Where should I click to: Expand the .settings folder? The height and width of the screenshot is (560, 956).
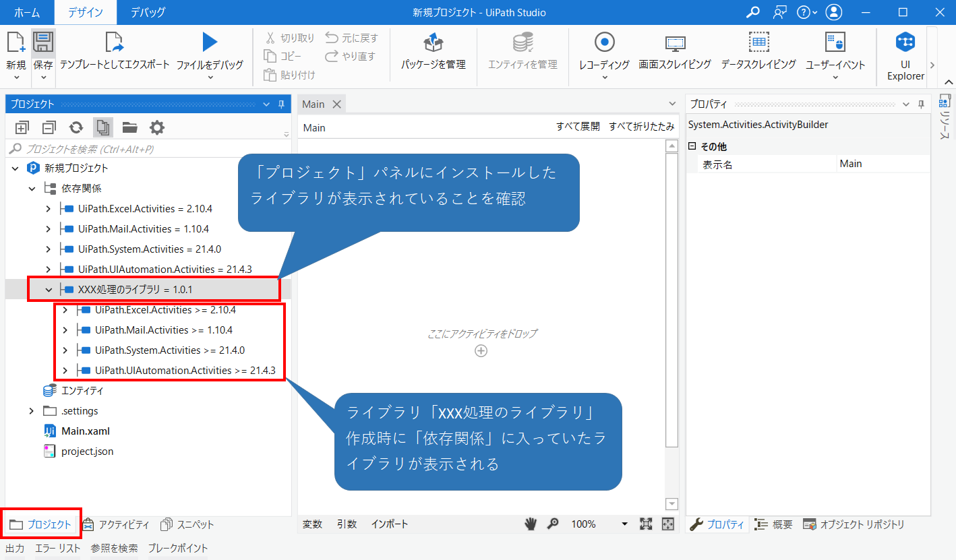click(32, 411)
